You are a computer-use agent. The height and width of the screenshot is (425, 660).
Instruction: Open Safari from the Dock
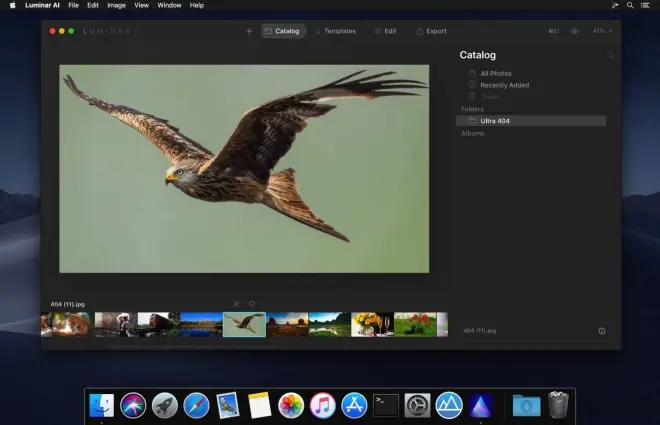pyautogui.click(x=196, y=405)
